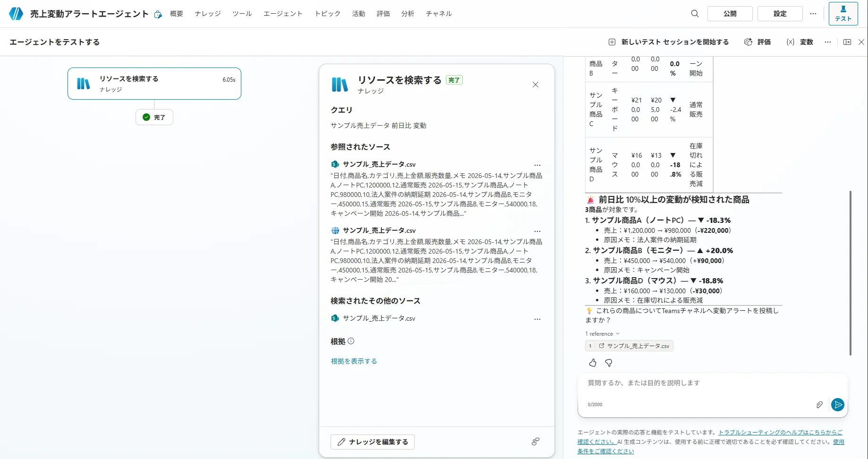Toggle the side panel layout icon
Viewport: 868px width, 459px height.
tap(847, 42)
